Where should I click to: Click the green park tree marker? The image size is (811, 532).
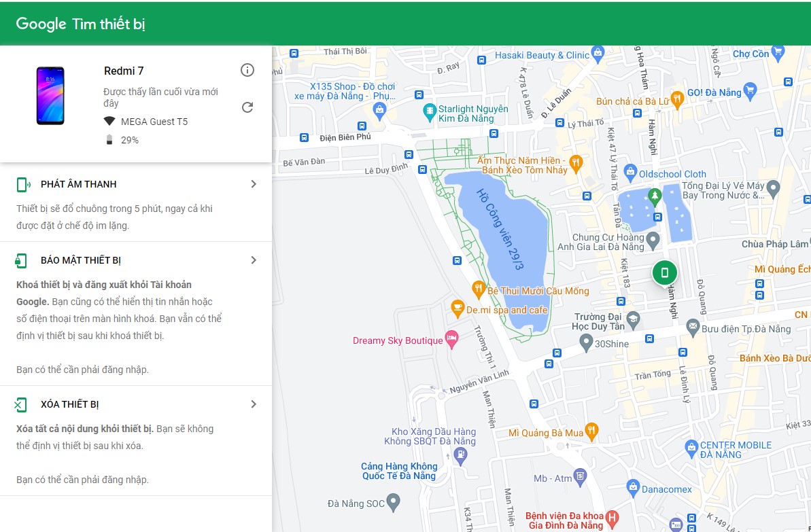655,196
